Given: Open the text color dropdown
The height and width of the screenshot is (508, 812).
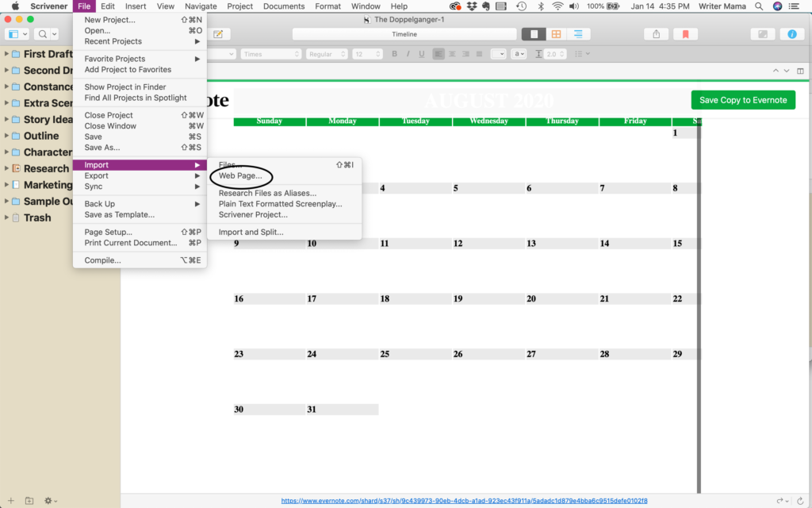Looking at the screenshot, I should coord(498,54).
